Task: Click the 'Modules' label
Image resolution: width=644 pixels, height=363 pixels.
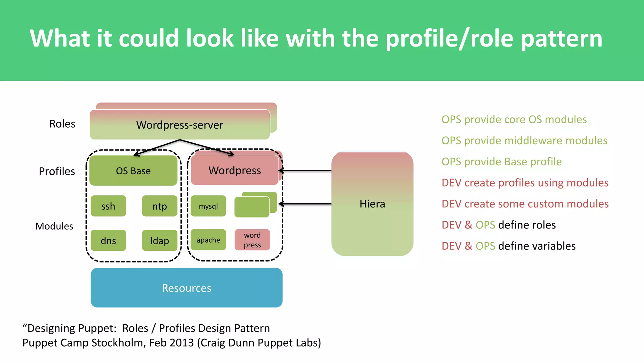Action: coord(54,226)
